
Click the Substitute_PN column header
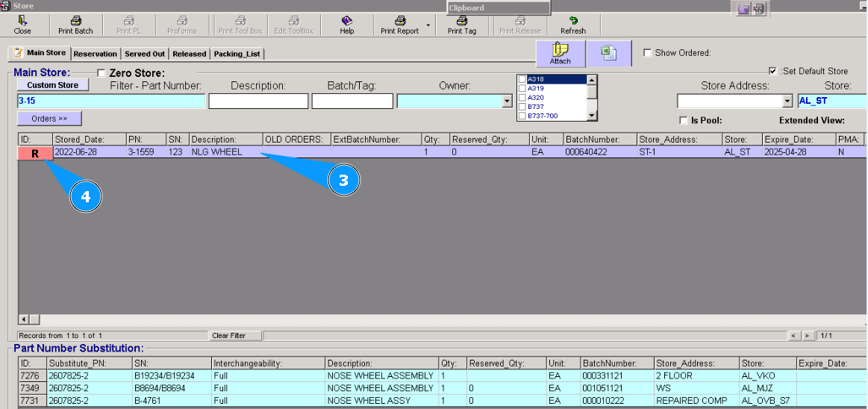coord(89,363)
